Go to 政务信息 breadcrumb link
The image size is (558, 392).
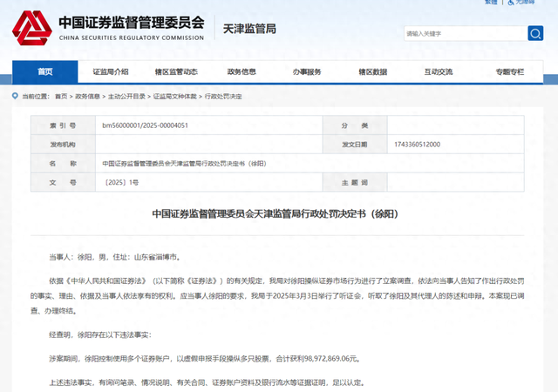click(87, 97)
